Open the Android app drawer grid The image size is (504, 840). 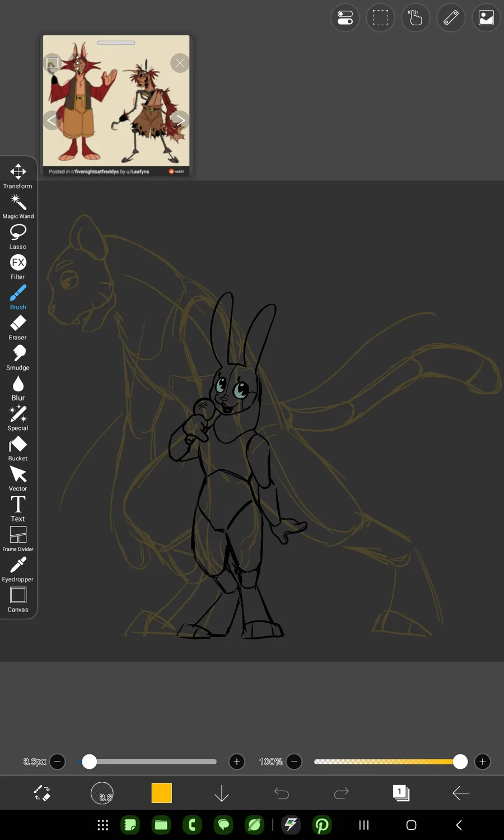pos(103,825)
